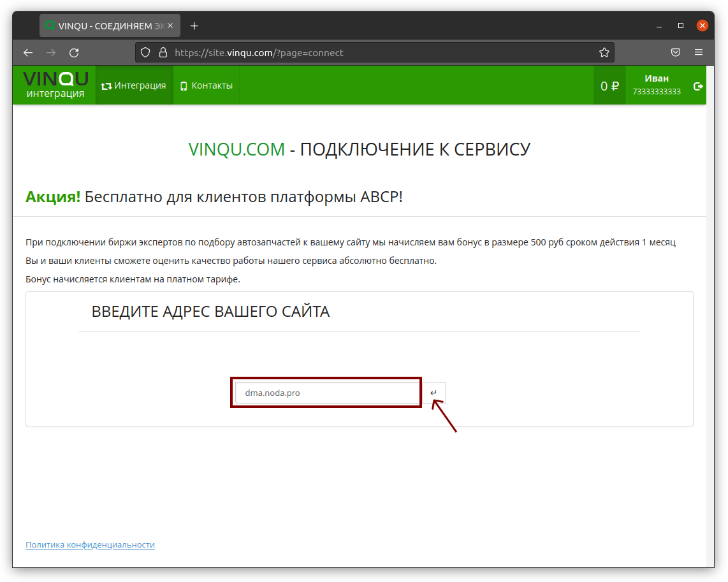The image size is (728, 582).
Task: Bookmark the page with the star icon
Action: coord(604,52)
